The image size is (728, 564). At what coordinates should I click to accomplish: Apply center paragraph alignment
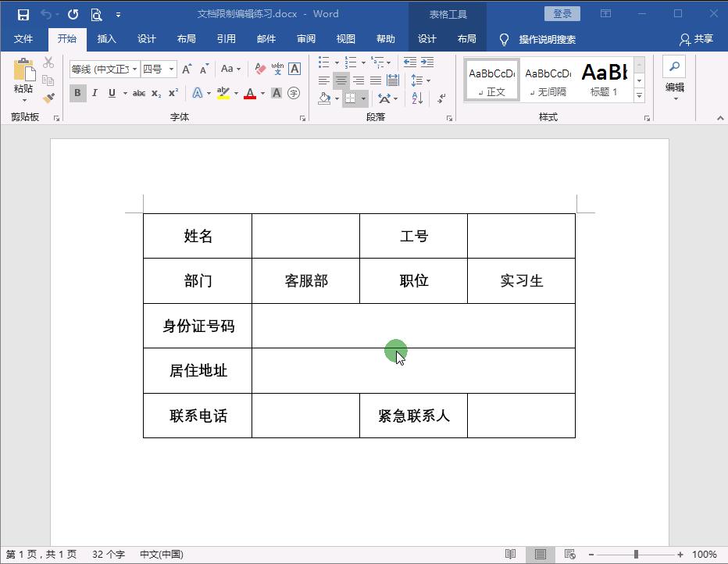[341, 81]
